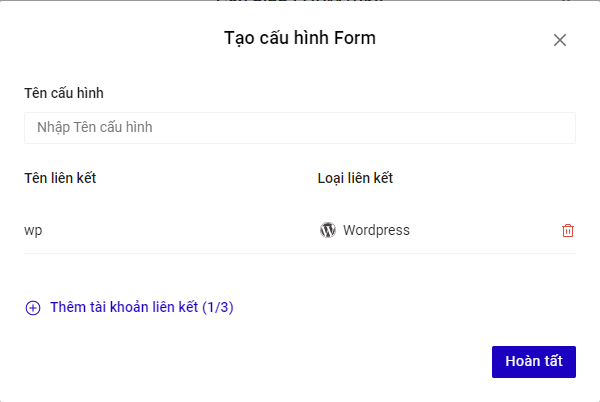Open Thêm tài khoản liên kết link
This screenshot has width=600, height=402.
pyautogui.click(x=141, y=308)
